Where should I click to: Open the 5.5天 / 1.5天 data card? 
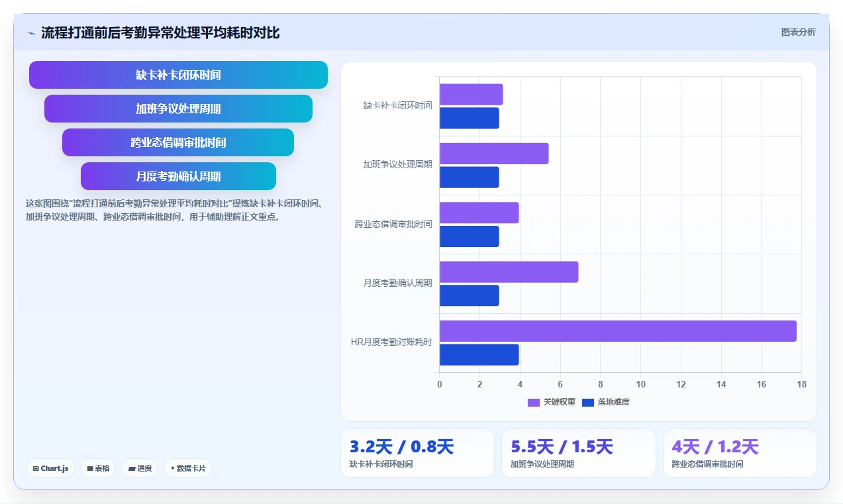(x=579, y=453)
